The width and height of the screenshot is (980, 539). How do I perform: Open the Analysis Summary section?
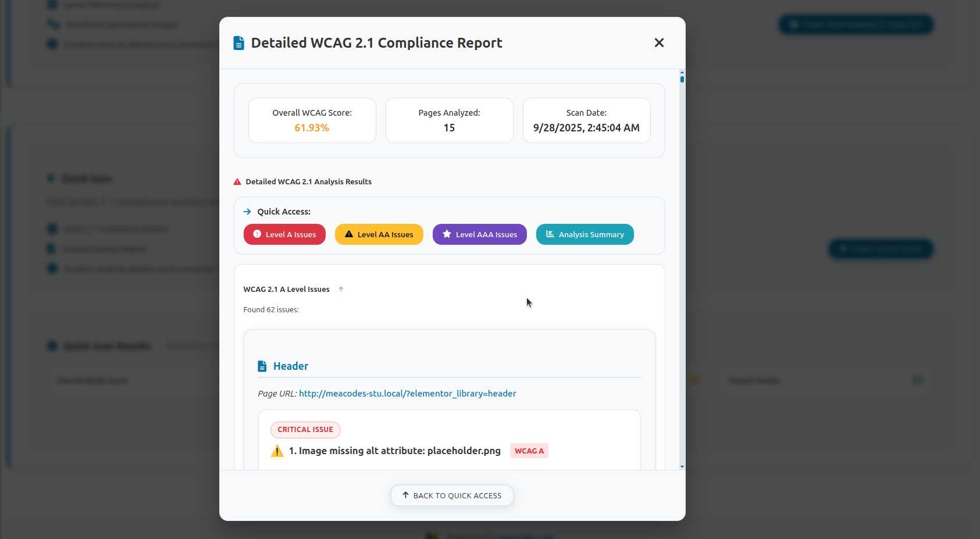585,234
